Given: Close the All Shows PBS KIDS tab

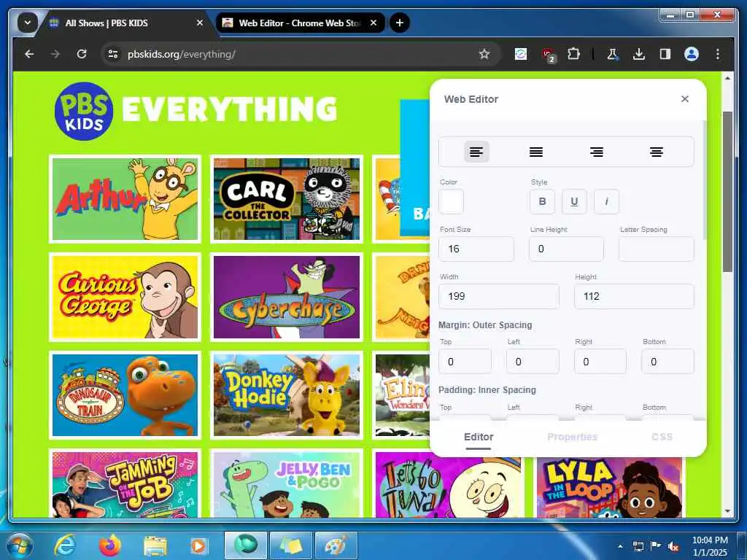Looking at the screenshot, I should 200,23.
